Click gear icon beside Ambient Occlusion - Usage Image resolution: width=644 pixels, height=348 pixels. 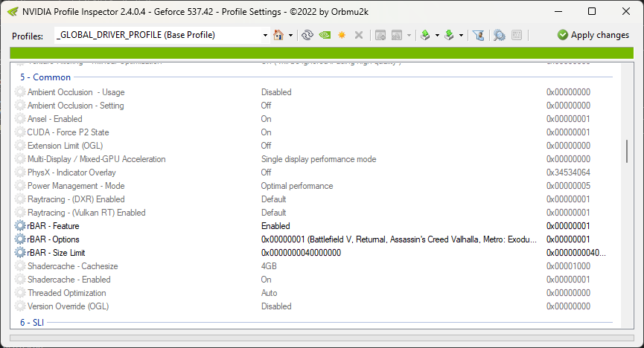tap(20, 92)
